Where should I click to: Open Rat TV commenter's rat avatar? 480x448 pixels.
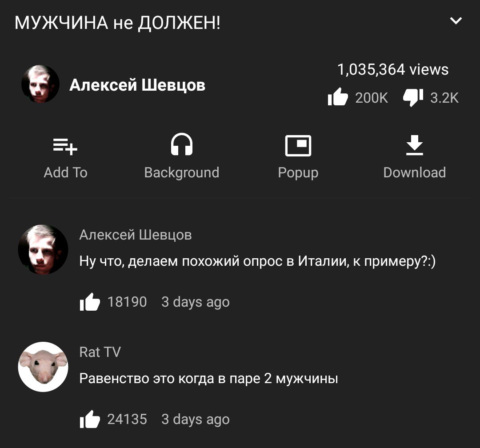click(43, 367)
